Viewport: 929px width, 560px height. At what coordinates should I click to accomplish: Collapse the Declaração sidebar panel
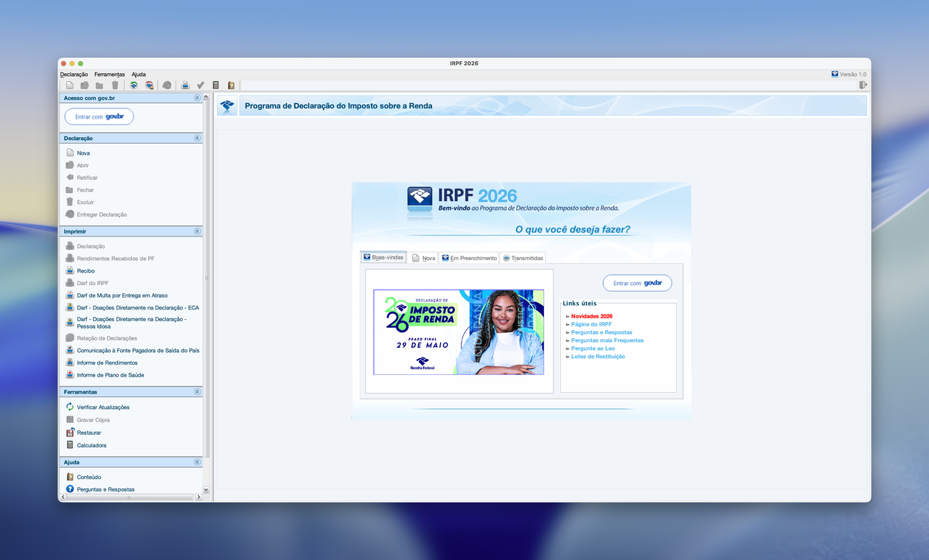click(x=197, y=138)
